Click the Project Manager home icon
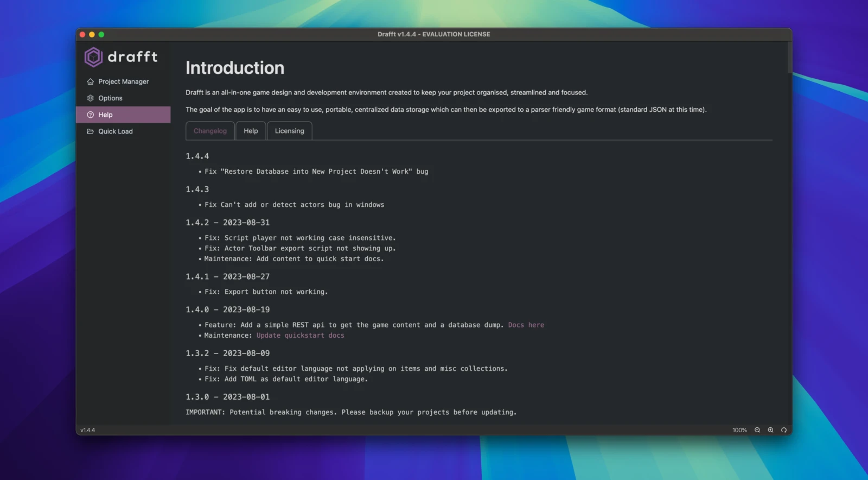 pyautogui.click(x=91, y=81)
